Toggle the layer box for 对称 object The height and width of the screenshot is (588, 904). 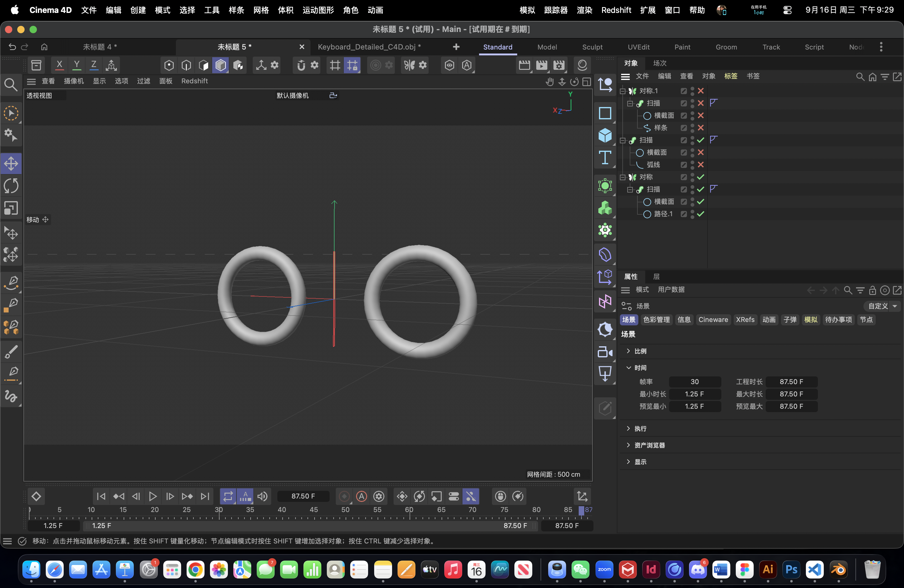click(x=684, y=177)
